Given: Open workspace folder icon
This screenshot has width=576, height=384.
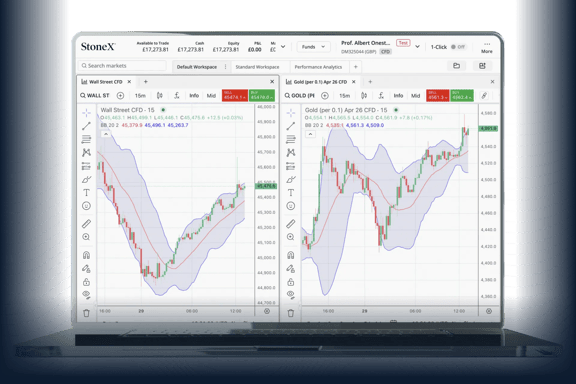Looking at the screenshot, I should click(456, 66).
